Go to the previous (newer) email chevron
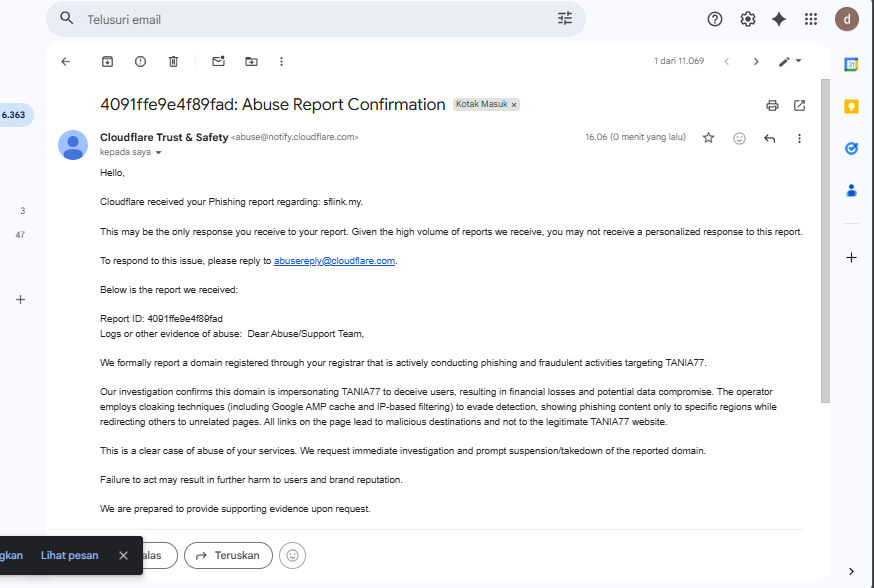This screenshot has width=874, height=588. pos(726,61)
